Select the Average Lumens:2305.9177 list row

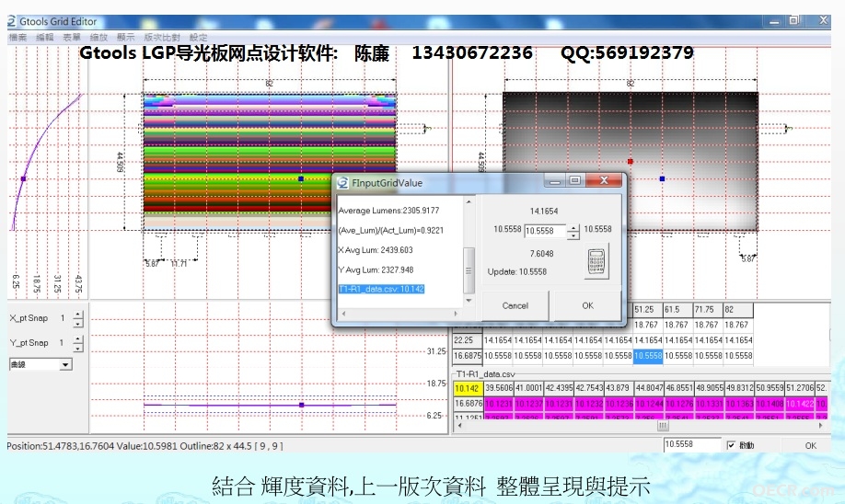(388, 211)
